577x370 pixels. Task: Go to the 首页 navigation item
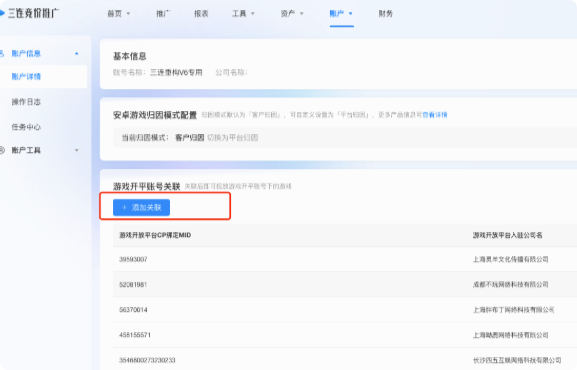click(x=114, y=14)
